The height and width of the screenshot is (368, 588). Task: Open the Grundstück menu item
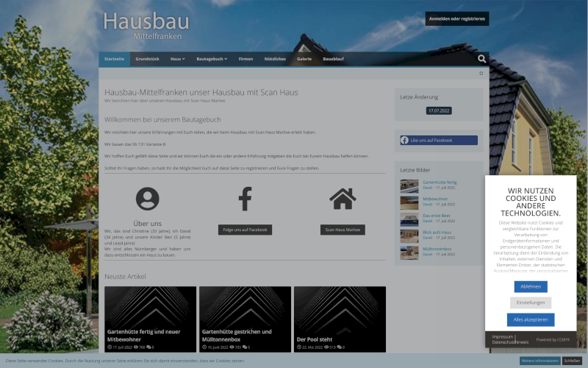[x=147, y=59]
